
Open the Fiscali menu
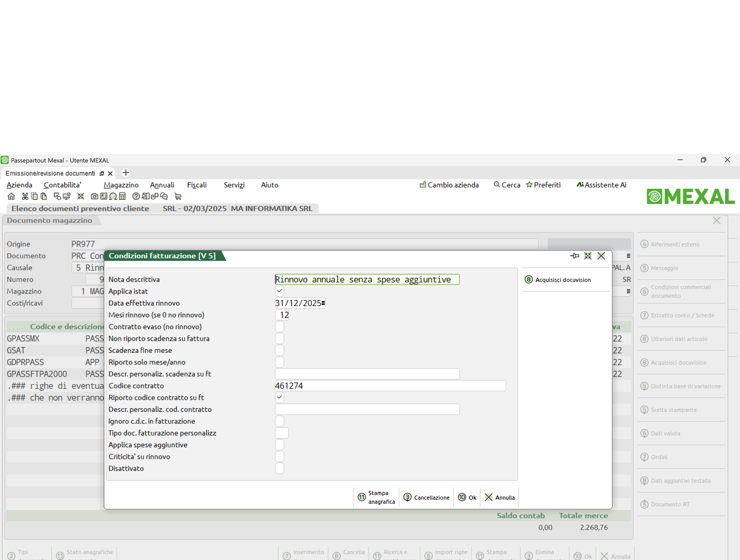tap(196, 185)
